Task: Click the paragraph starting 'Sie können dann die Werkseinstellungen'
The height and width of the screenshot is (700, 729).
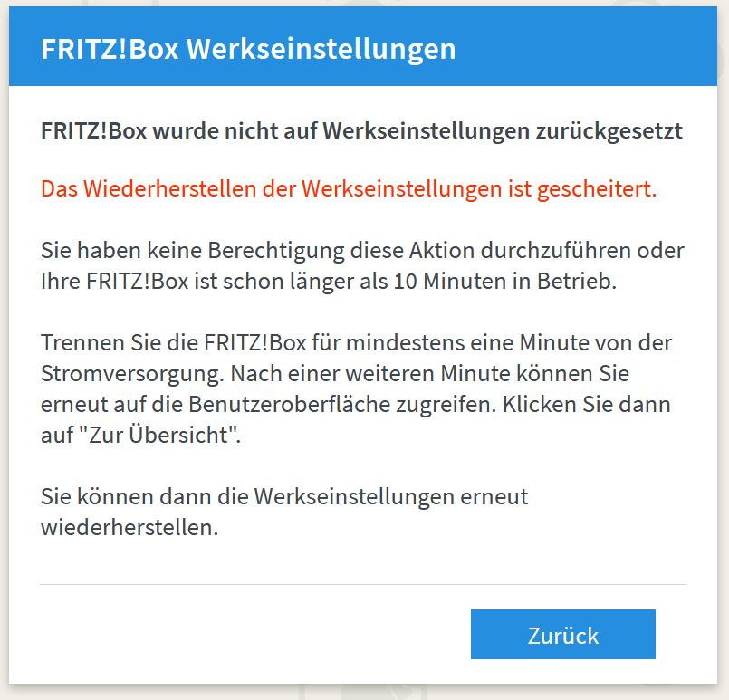Action: pos(284,512)
